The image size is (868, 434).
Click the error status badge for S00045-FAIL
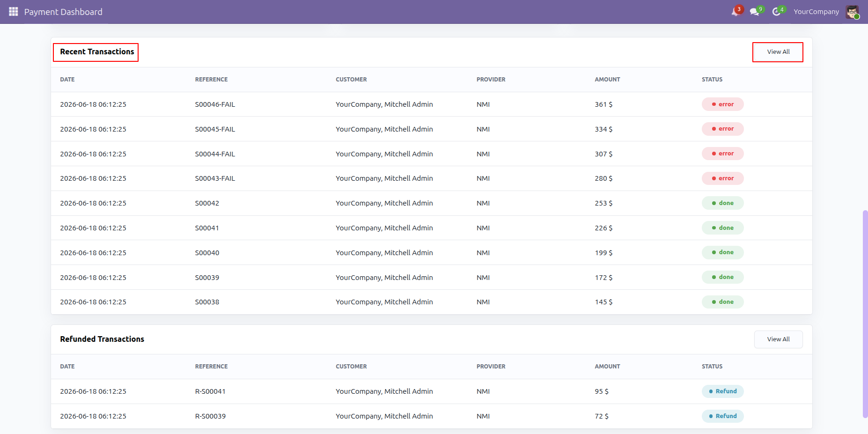(x=722, y=129)
